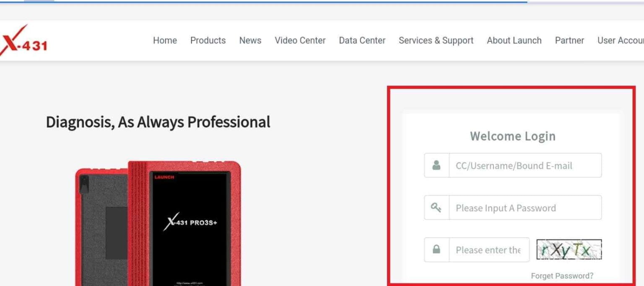This screenshot has height=286, width=644.
Task: Open the Products menu
Action: click(208, 41)
